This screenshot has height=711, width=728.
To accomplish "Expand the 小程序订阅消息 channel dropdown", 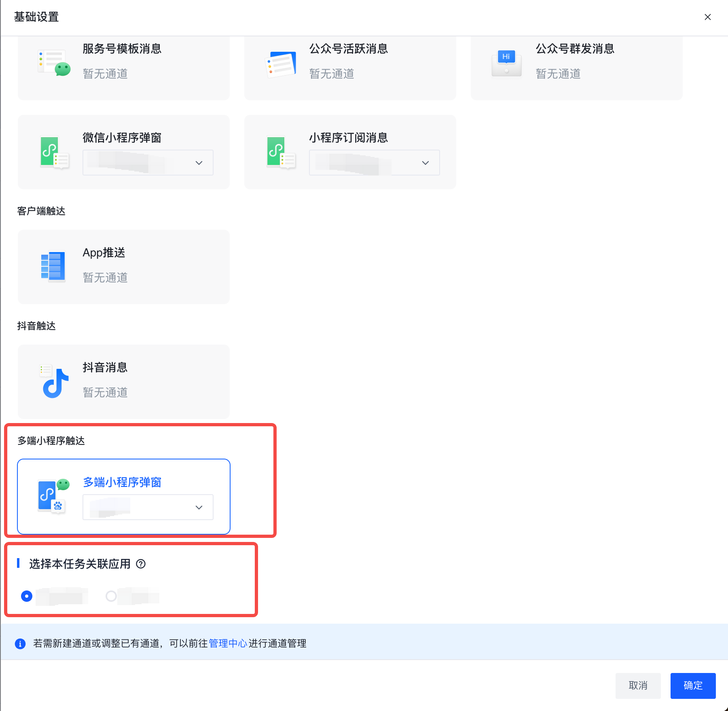I will pos(374,163).
